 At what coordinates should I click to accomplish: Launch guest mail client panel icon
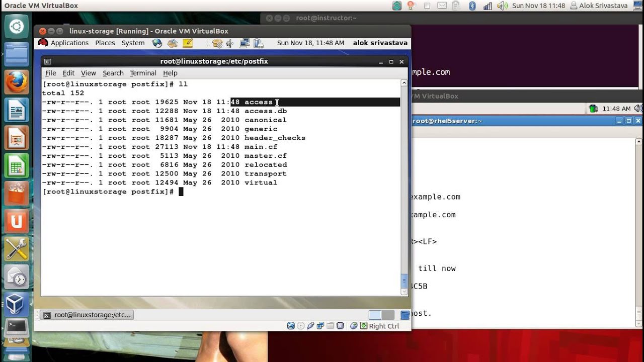tap(173, 43)
